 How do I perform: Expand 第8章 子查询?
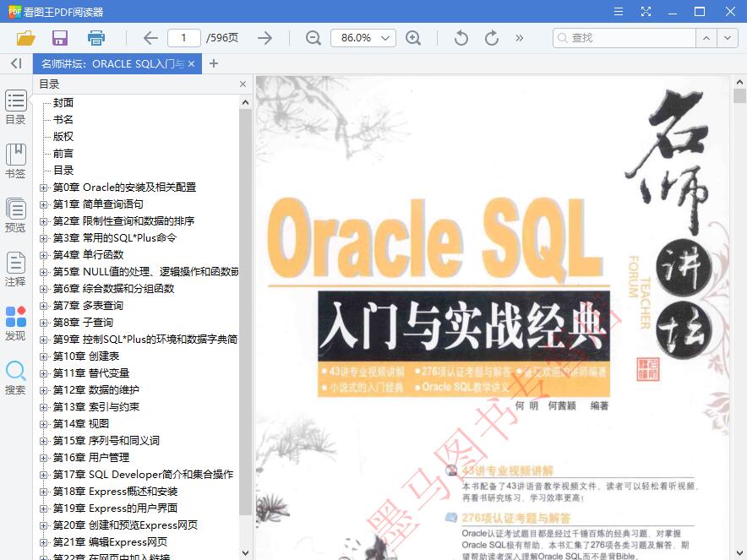pyautogui.click(x=43, y=323)
